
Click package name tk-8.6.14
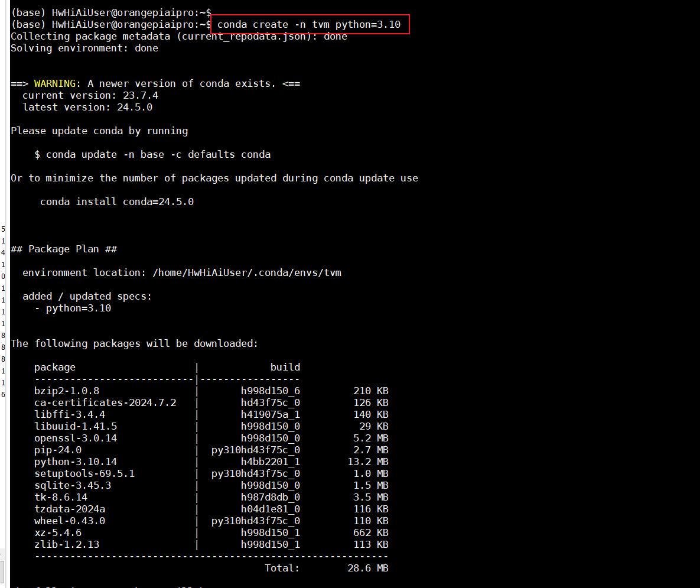[61, 498]
